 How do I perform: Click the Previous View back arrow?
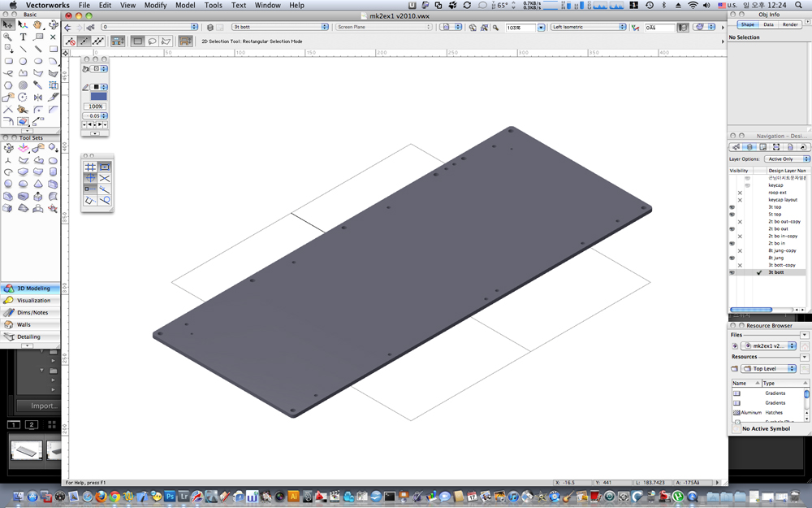coord(68,27)
